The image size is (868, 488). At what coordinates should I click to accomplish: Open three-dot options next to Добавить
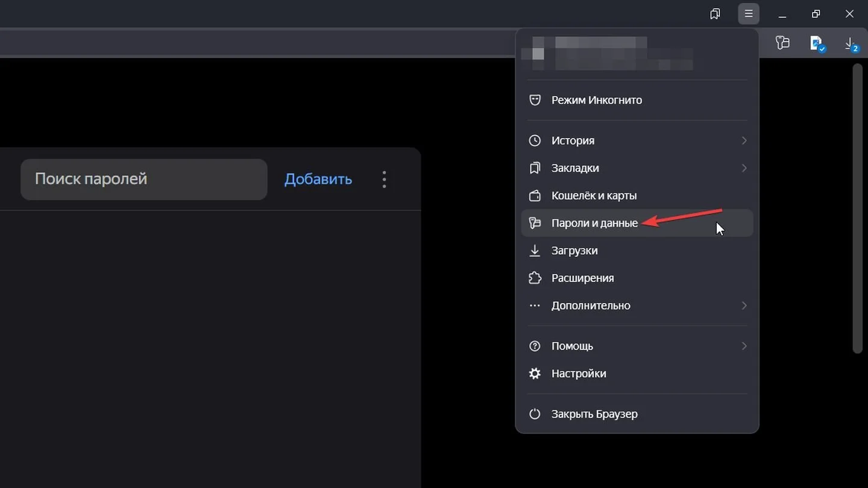(384, 180)
